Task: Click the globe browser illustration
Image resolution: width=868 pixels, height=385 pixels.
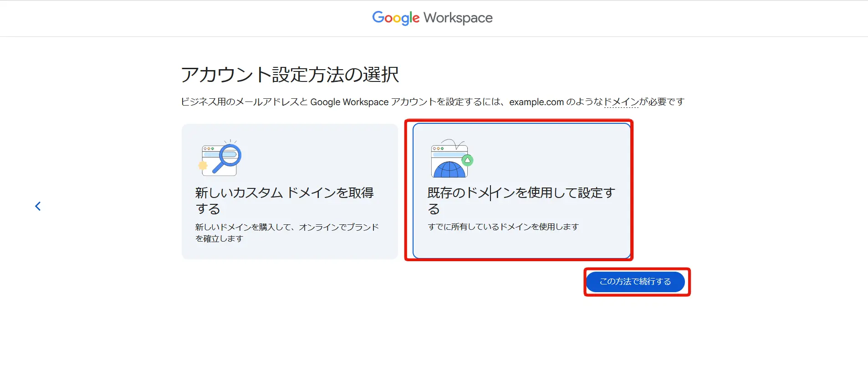Action: point(452,158)
